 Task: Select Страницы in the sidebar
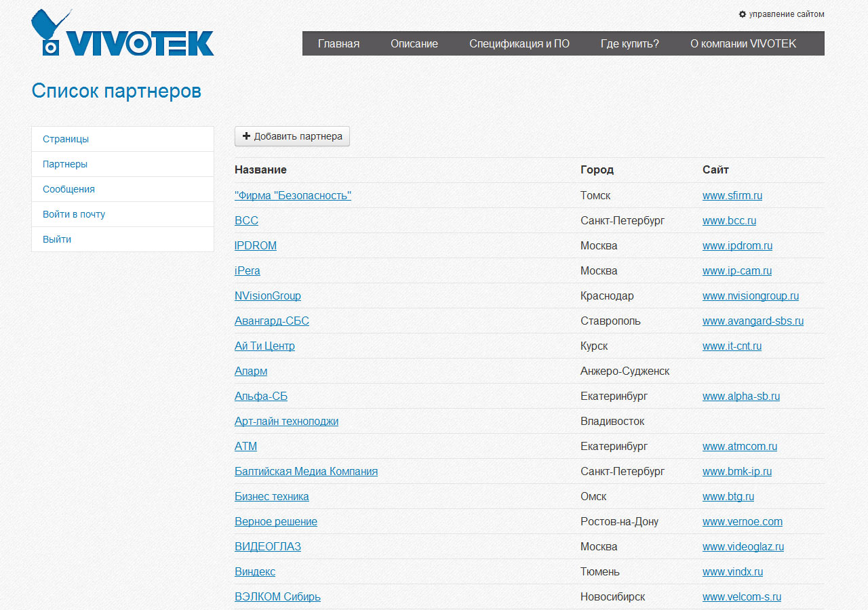(123, 139)
